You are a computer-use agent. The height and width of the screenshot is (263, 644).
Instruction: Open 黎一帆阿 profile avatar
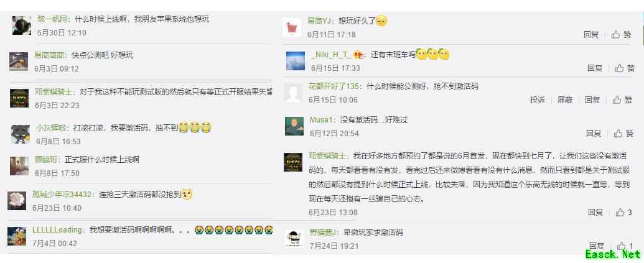pos(21,25)
